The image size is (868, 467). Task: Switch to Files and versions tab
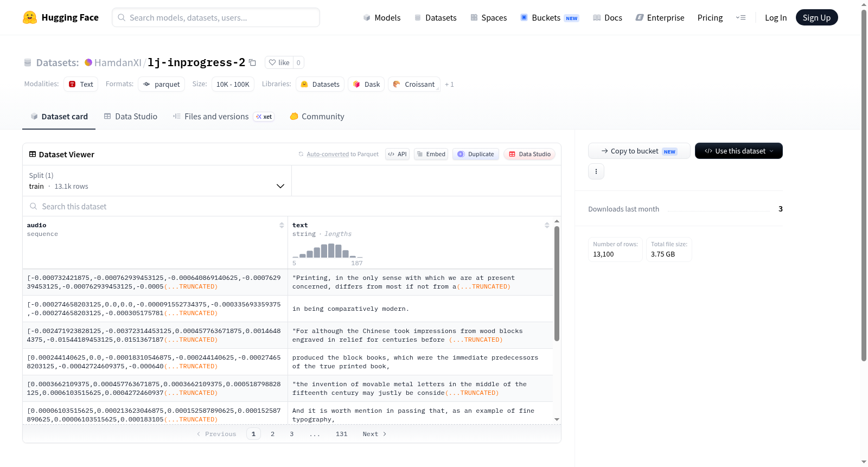[x=224, y=117]
